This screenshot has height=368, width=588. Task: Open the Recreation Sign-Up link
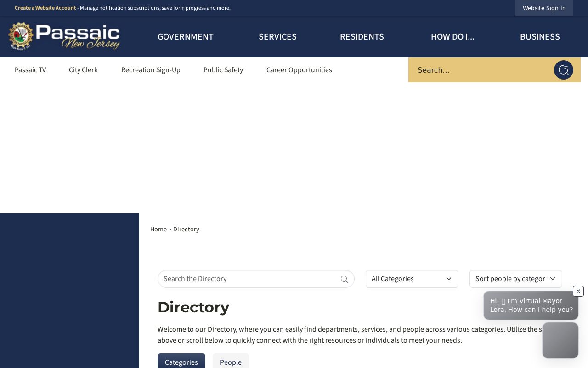[x=151, y=70]
